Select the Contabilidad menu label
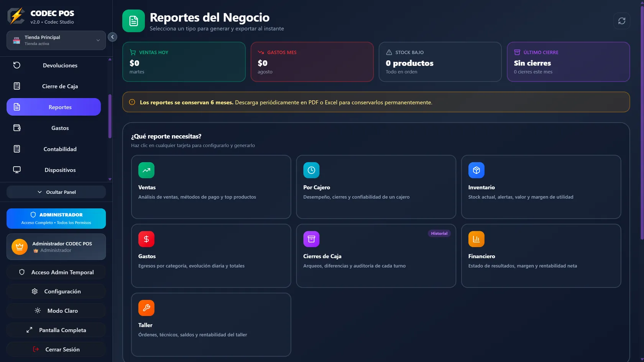 pos(60,149)
